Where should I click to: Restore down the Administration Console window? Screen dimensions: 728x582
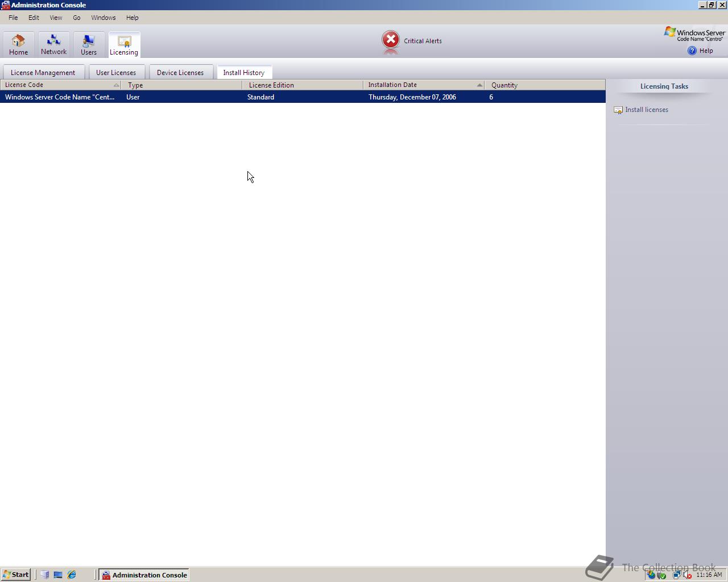[711, 5]
